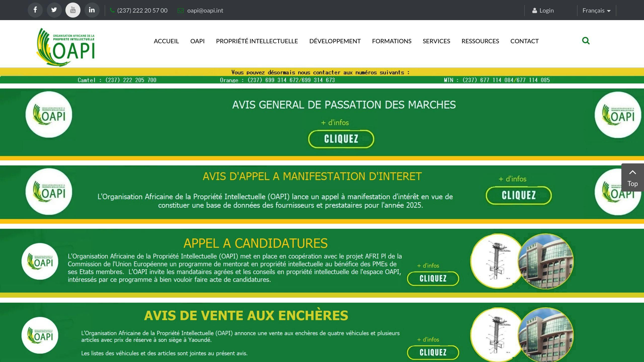The width and height of the screenshot is (644, 362).
Task: Click the envelope email icon in top bar
Action: pos(181,11)
